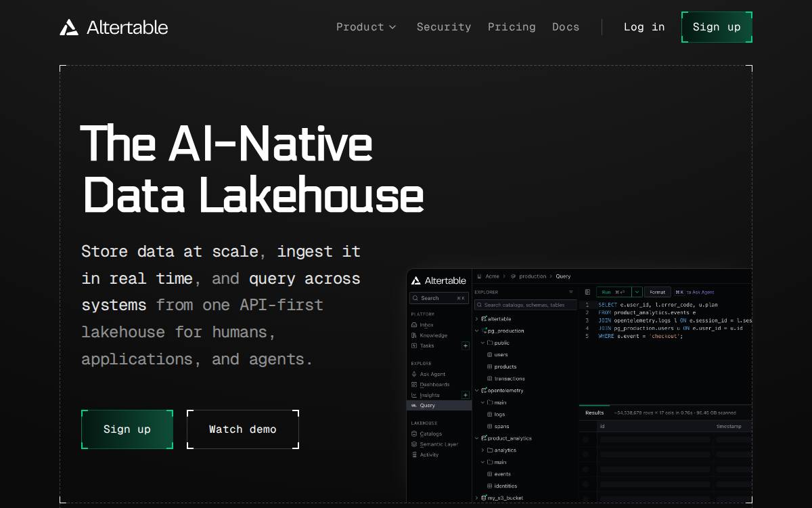Click the filter icon next to Explorer heading
Screen dimensions: 812x508
pyautogui.click(x=571, y=292)
